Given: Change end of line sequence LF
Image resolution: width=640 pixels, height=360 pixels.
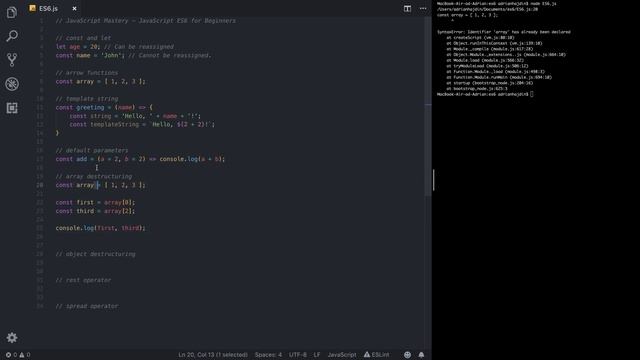Looking at the screenshot, I should click(x=317, y=355).
